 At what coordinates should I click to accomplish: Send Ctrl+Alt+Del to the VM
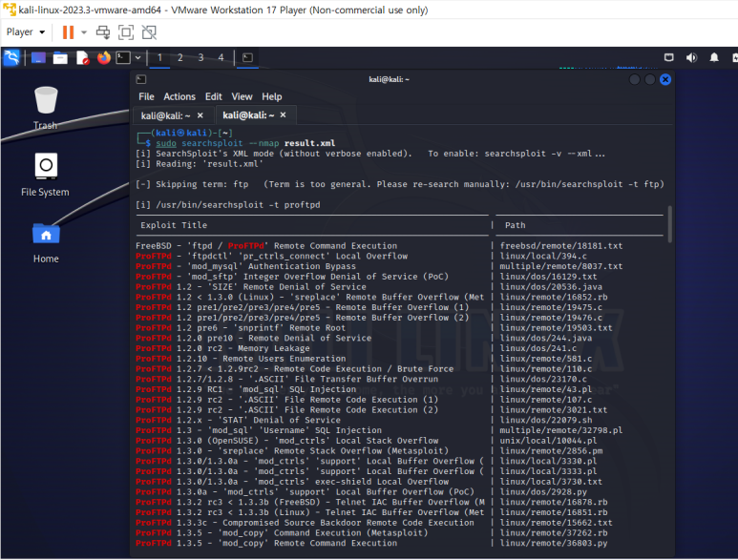(103, 32)
